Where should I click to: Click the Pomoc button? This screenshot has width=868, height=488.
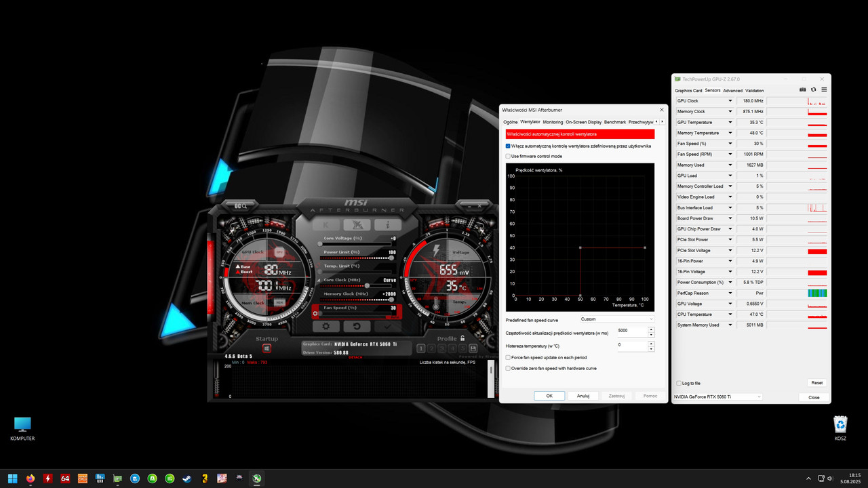650,396
